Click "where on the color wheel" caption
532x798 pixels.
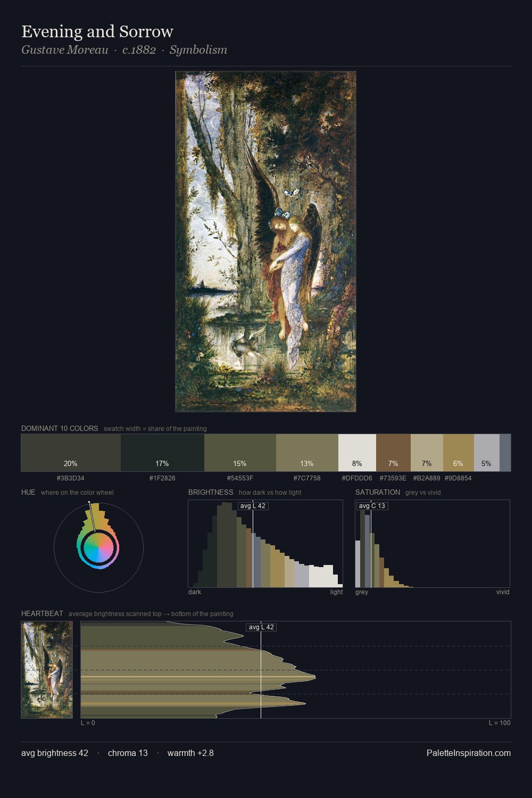click(77, 493)
